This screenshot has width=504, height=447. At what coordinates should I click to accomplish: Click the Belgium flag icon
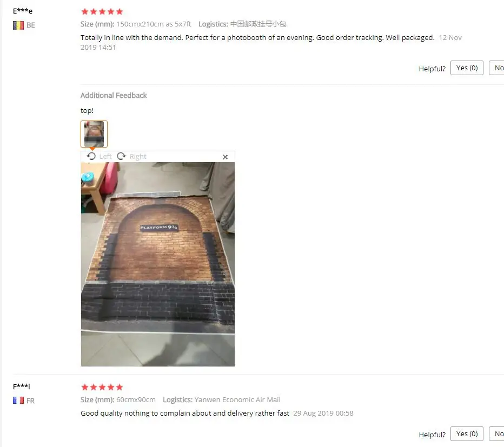tap(18, 25)
